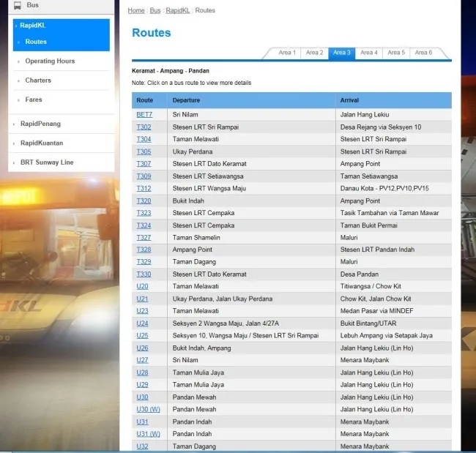Open route U25 details
The image size is (476, 453).
[x=142, y=336]
